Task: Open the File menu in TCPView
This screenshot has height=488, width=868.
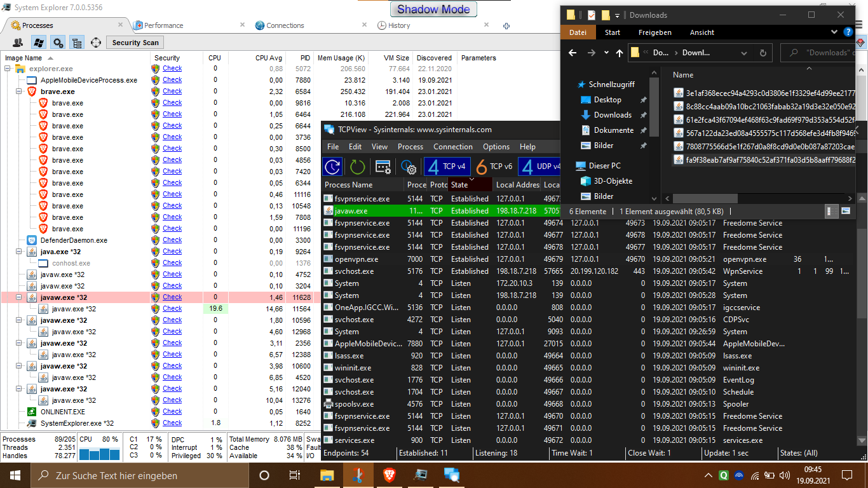Action: coord(333,147)
